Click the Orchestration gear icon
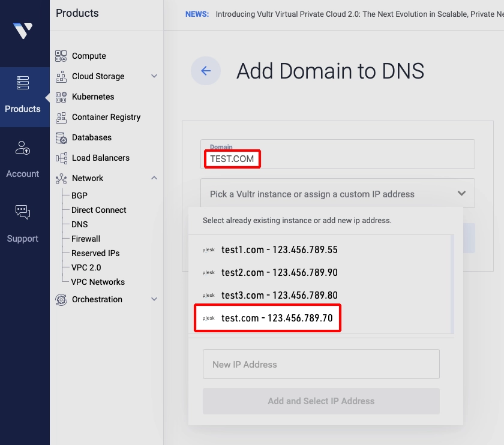504x445 pixels. pos(61,299)
